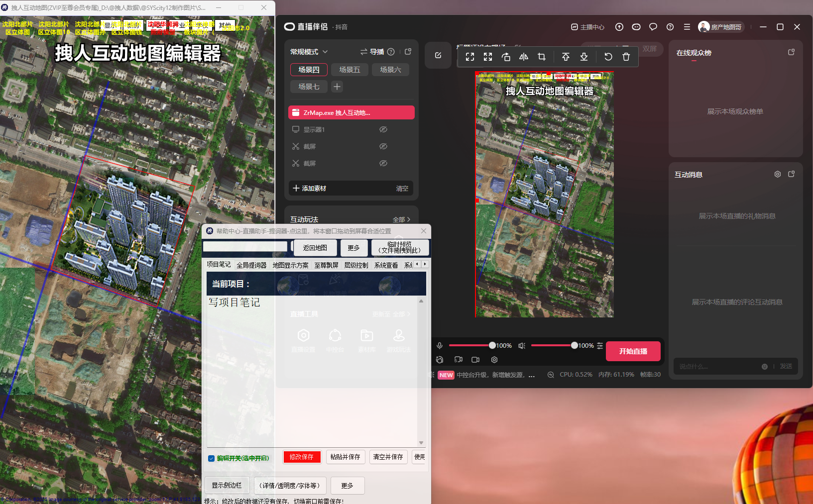This screenshot has width=813, height=504.
Task: Select the crop tool in preview toolbar
Action: 542,57
